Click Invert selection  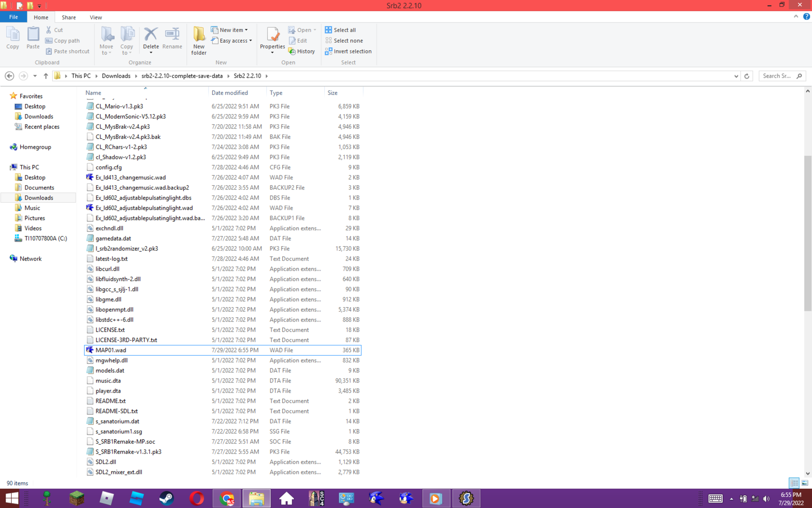coord(348,51)
